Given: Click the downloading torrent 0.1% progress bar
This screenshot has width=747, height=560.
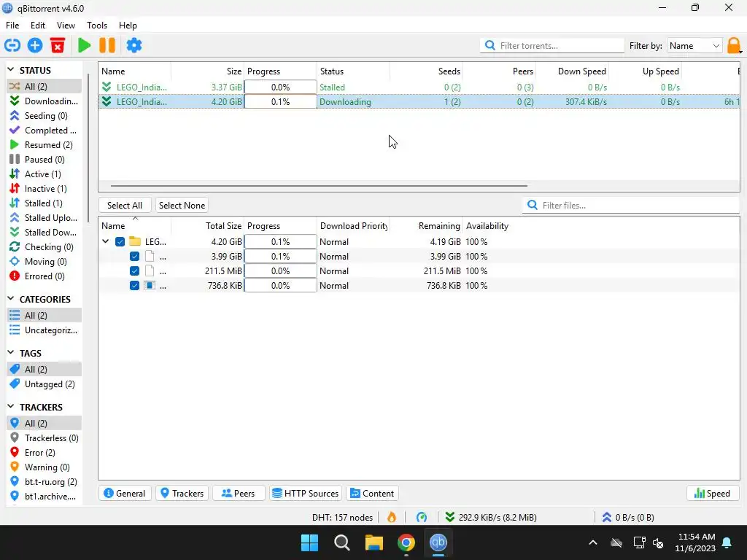Looking at the screenshot, I should tap(281, 101).
